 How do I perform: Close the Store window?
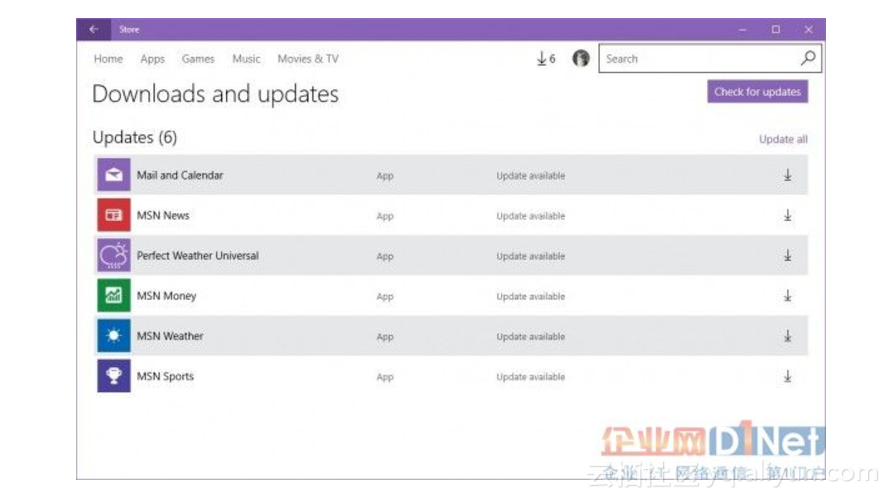point(808,30)
